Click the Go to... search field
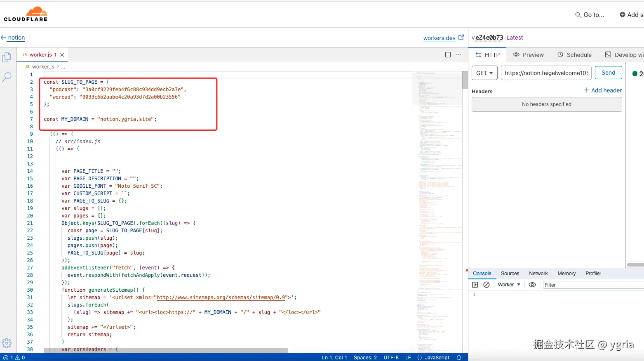644x361 pixels. coord(594,15)
